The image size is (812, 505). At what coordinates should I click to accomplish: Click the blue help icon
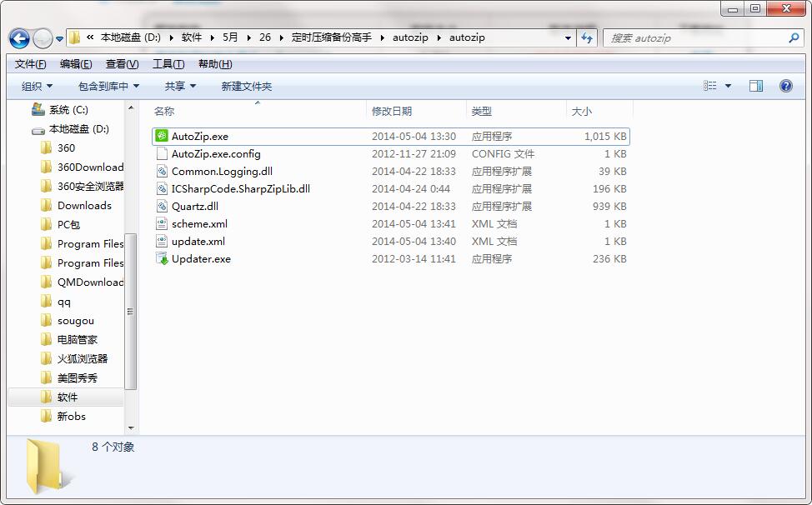tap(785, 86)
